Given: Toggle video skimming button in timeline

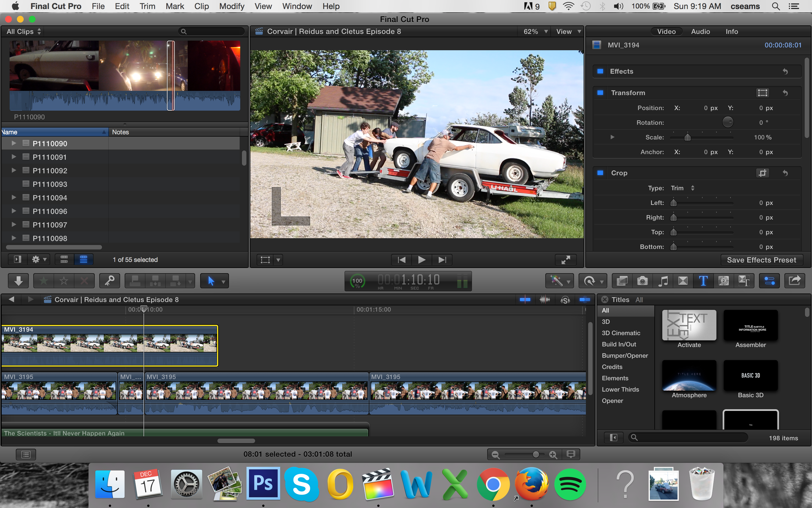Looking at the screenshot, I should click(525, 299).
